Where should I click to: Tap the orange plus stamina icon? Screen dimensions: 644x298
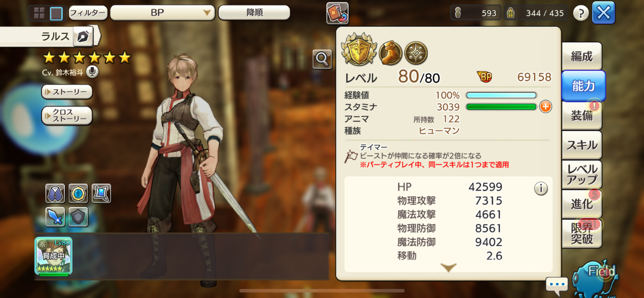(545, 107)
